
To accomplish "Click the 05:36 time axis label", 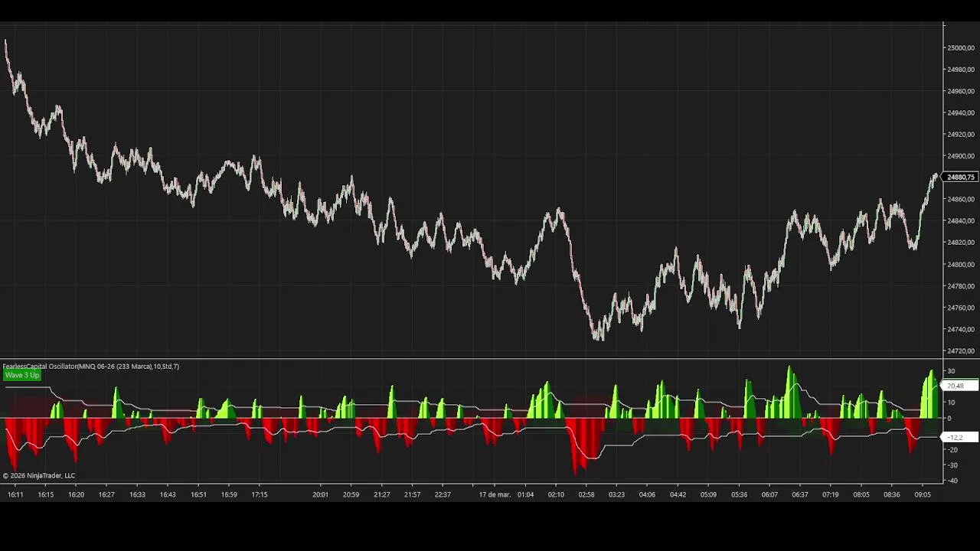I will [739, 495].
